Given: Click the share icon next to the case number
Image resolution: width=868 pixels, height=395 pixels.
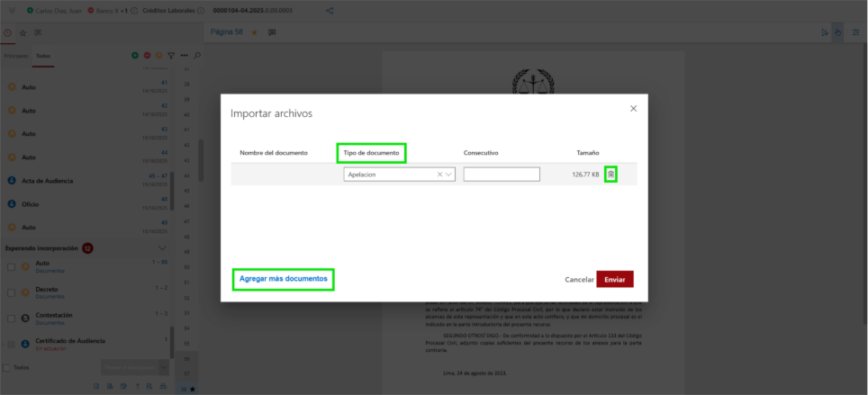Looking at the screenshot, I should point(329,11).
